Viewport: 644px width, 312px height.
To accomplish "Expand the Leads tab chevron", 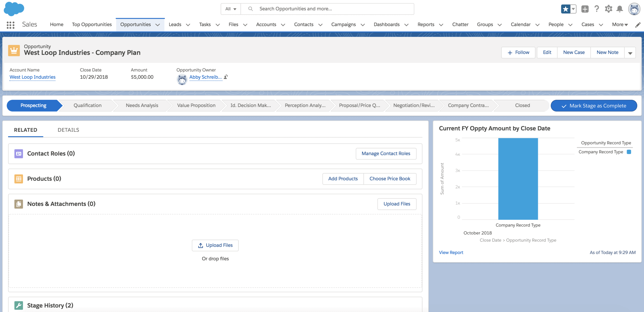I will 188,25.
